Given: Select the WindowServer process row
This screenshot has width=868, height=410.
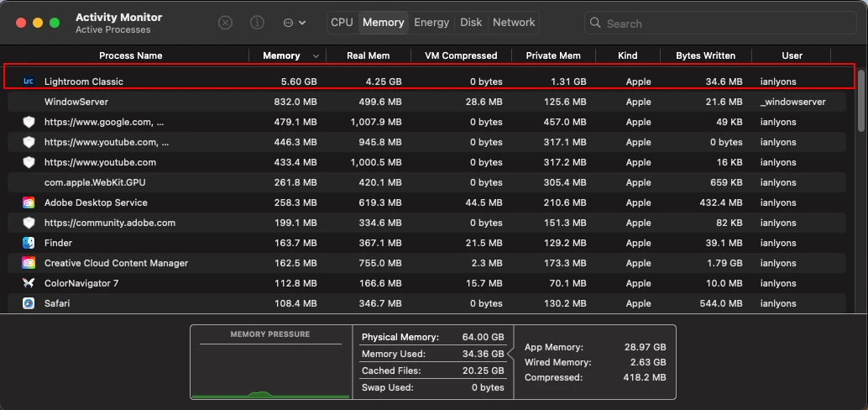Looking at the screenshot, I should pos(426,102).
